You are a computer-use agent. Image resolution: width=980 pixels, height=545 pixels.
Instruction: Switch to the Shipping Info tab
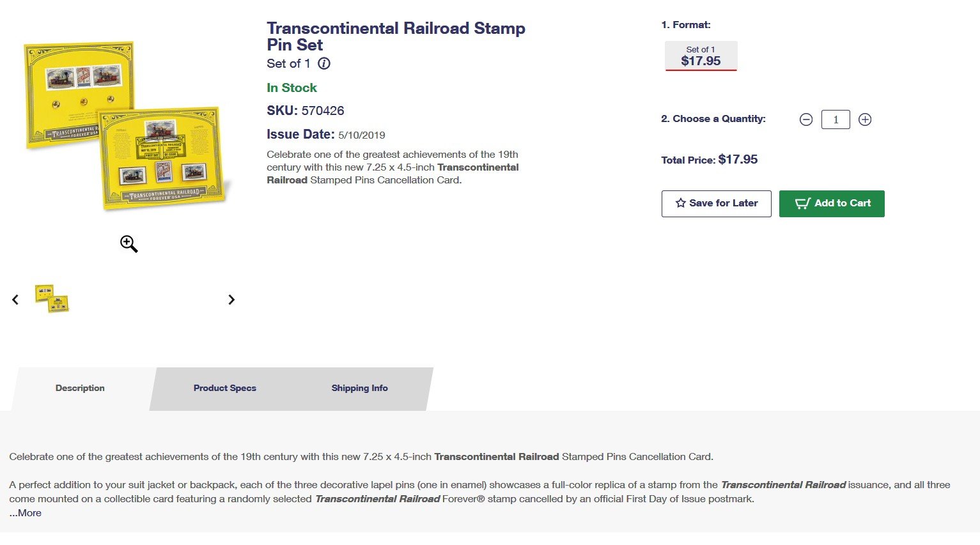pos(359,388)
